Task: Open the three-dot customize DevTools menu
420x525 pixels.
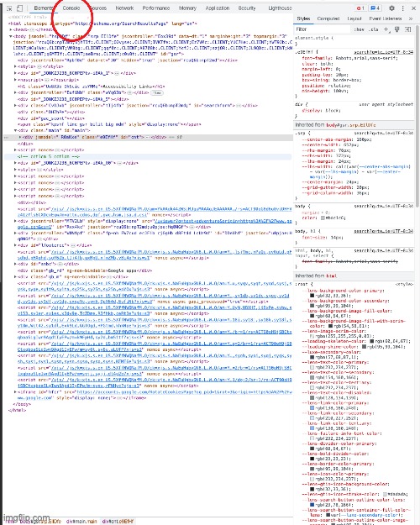Action: click(x=402, y=8)
